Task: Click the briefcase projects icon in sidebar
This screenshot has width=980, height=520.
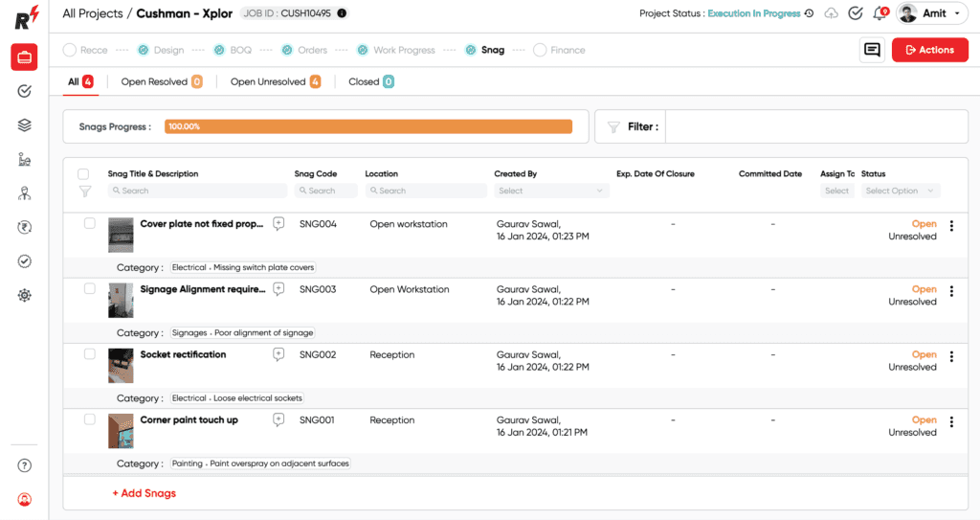Action: tap(24, 57)
